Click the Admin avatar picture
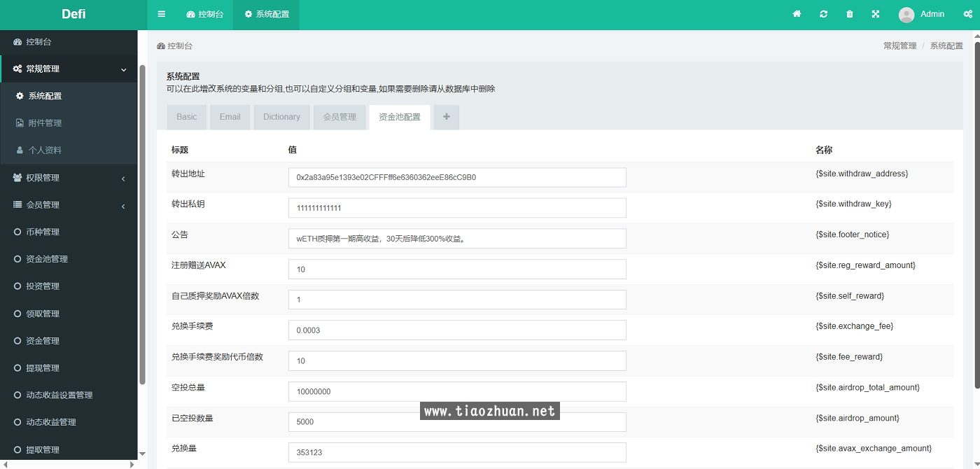 906,15
